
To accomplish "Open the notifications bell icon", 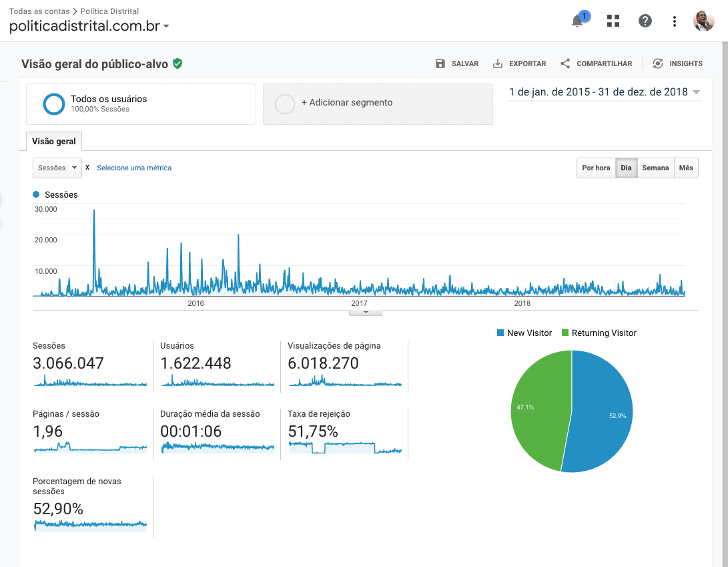I will pyautogui.click(x=578, y=21).
